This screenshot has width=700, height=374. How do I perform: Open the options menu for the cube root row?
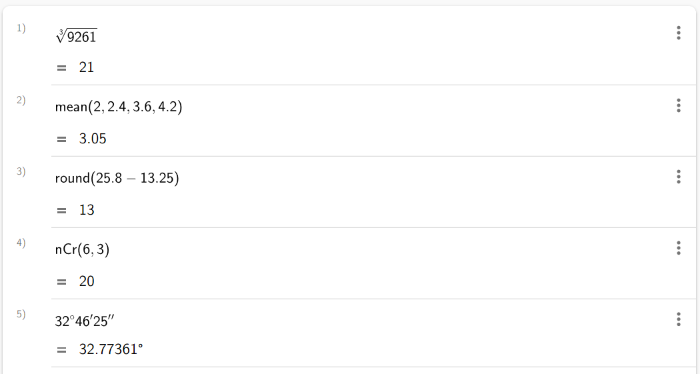pyautogui.click(x=678, y=33)
